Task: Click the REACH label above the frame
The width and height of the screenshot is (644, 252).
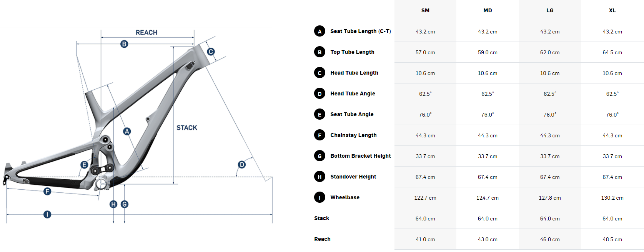Action: (146, 33)
